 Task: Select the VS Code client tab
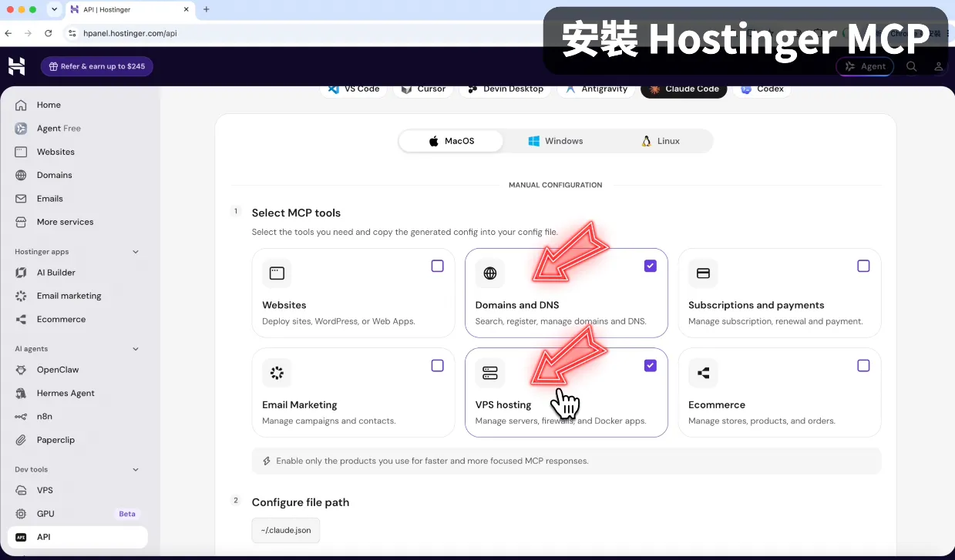point(354,89)
